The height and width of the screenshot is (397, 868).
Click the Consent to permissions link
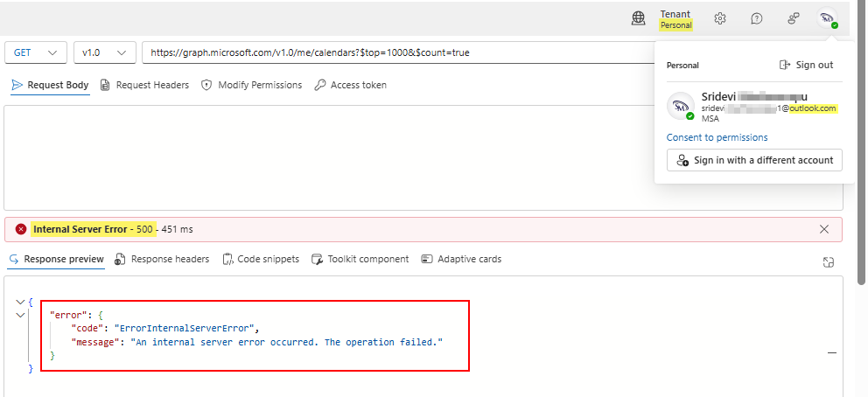717,137
